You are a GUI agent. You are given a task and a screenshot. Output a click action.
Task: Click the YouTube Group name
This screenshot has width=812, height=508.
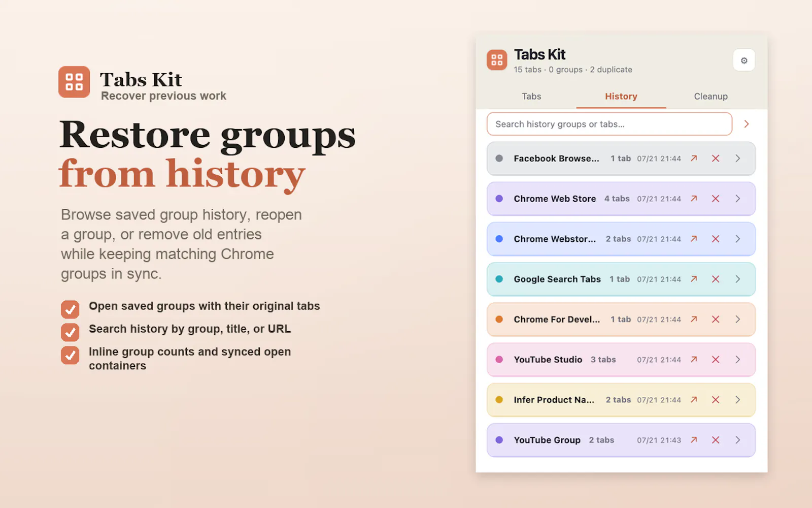(547, 440)
